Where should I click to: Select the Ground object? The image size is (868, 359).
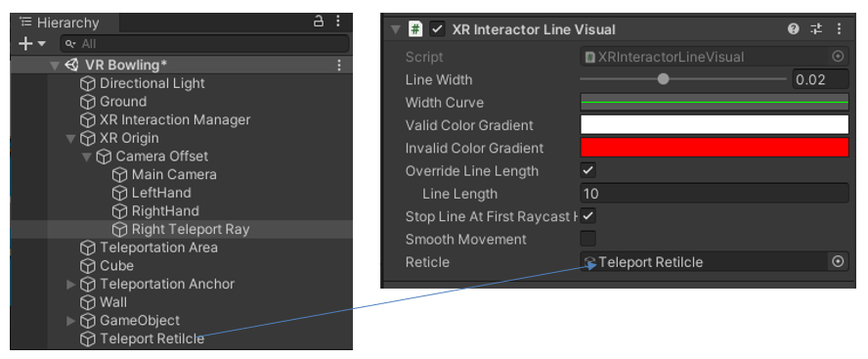123,102
